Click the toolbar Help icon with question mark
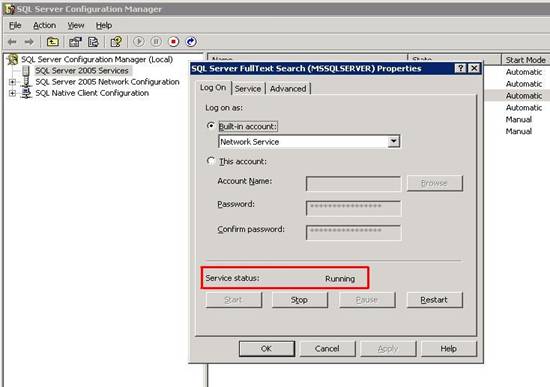This screenshot has width=550, height=387. tap(116, 42)
